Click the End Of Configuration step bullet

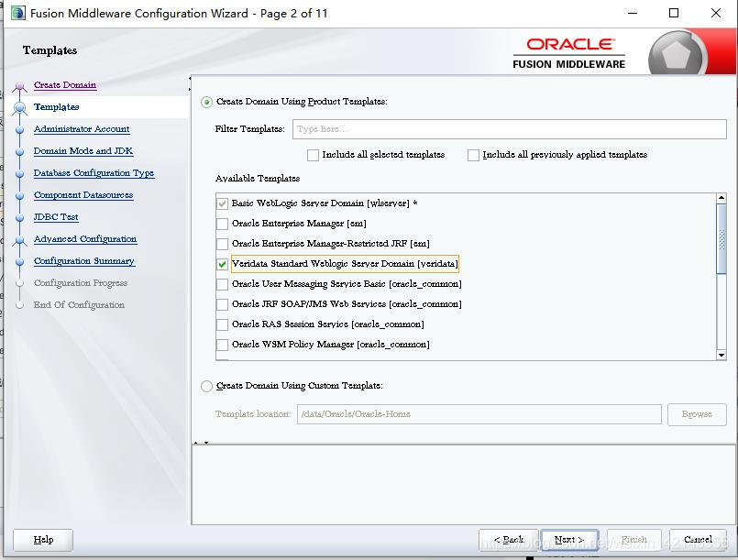20,305
